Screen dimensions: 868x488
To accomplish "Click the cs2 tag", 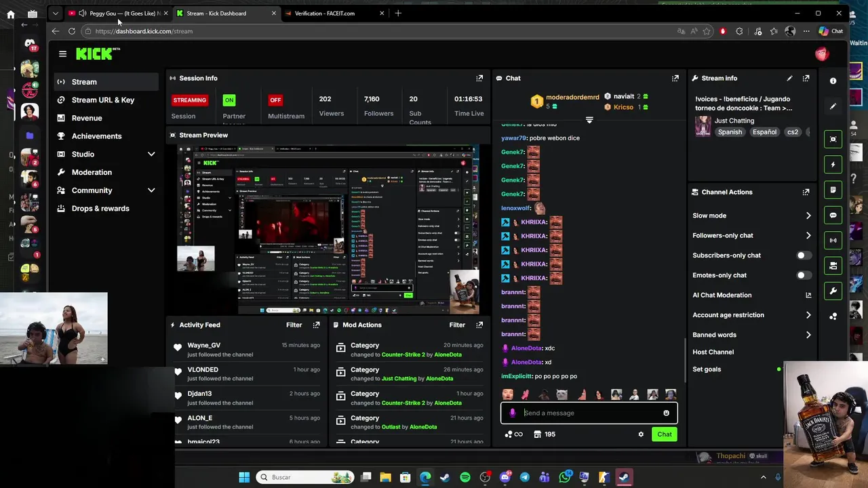I will [792, 132].
